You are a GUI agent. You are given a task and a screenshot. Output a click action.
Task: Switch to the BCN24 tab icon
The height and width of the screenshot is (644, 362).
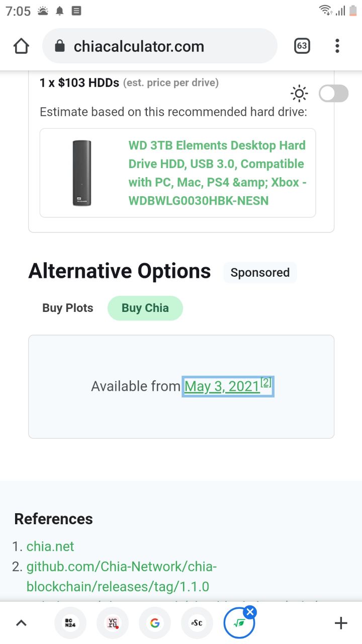coord(70,623)
